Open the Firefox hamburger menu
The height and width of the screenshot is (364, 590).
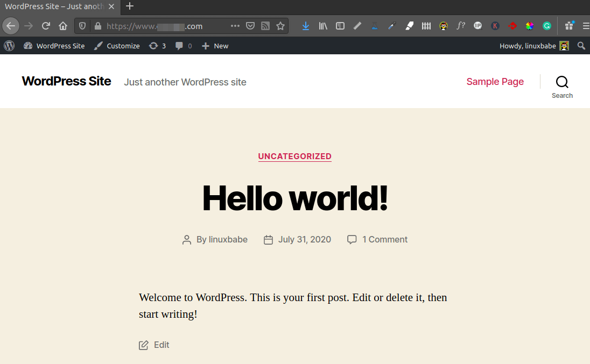pos(586,26)
